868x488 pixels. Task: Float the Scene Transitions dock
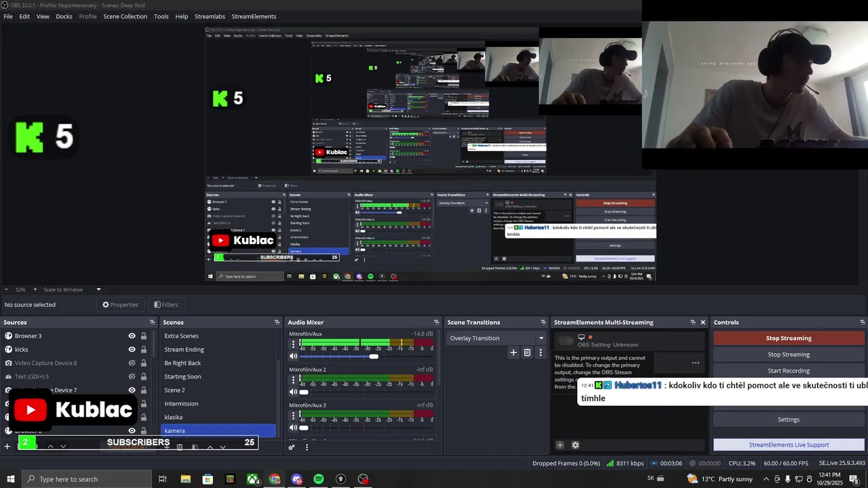point(542,322)
